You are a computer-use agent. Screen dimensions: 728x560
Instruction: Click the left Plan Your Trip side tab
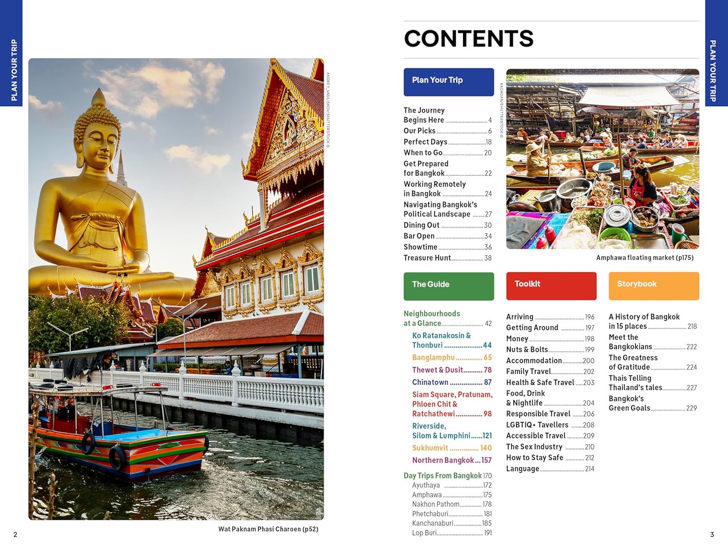11,53
